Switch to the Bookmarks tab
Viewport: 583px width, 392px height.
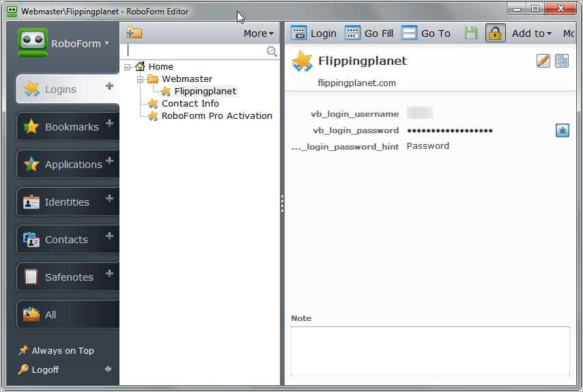coord(68,127)
